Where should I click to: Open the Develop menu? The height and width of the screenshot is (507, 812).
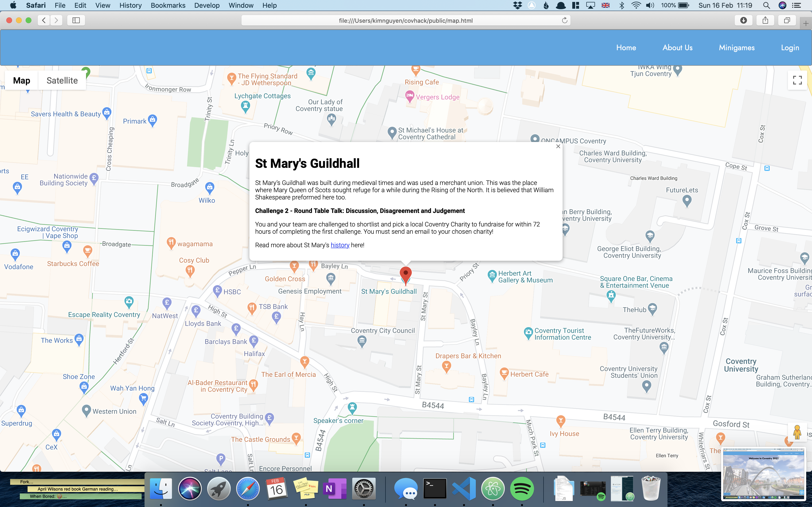(207, 5)
